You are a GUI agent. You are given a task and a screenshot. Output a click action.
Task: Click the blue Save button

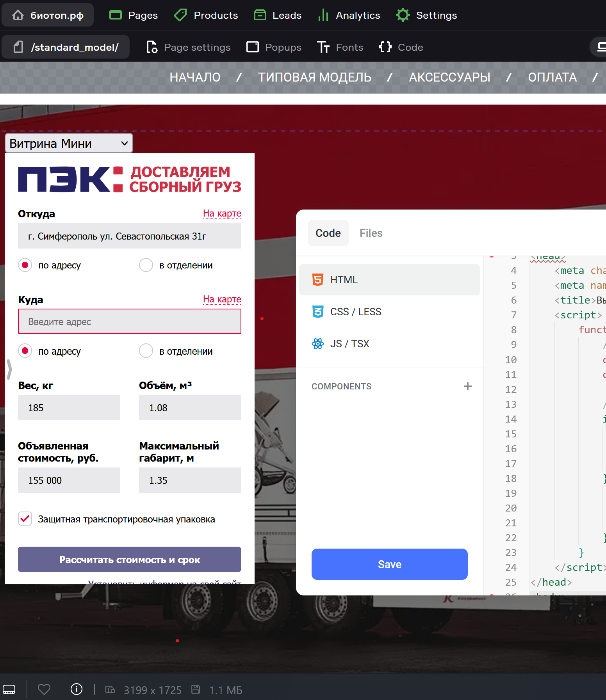point(389,564)
